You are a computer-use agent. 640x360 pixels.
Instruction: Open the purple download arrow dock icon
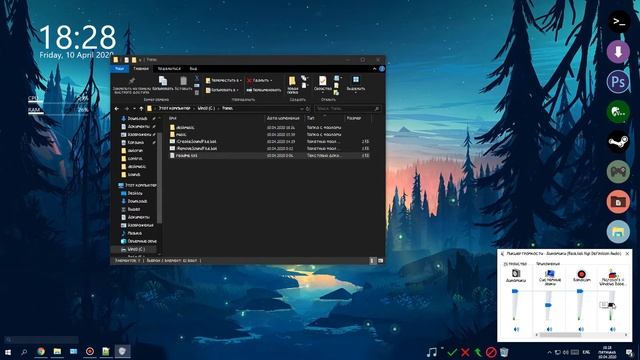point(618,52)
